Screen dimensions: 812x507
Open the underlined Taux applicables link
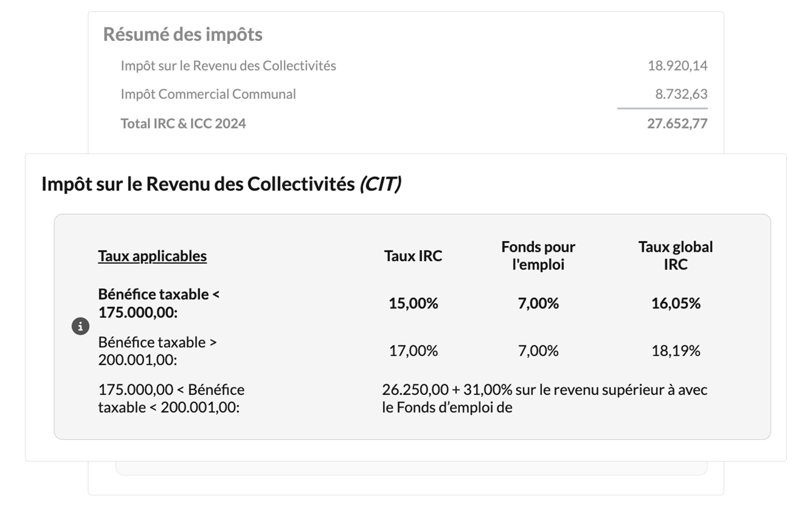coord(152,256)
